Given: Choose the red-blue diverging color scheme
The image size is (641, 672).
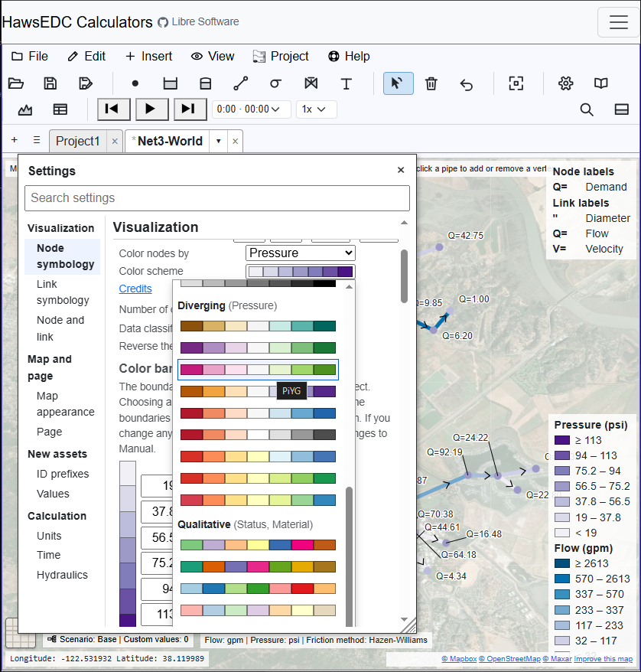Looking at the screenshot, I should tap(258, 413).
